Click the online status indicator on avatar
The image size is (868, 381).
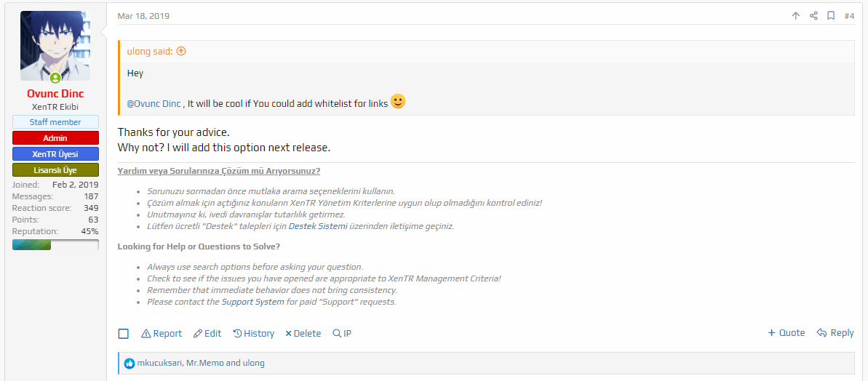click(55, 78)
